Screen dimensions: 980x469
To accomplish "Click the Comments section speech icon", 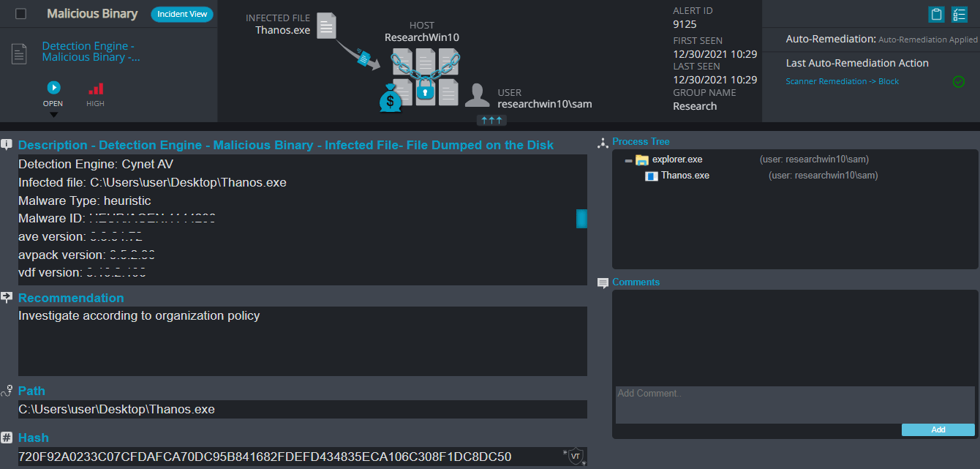I will [603, 283].
